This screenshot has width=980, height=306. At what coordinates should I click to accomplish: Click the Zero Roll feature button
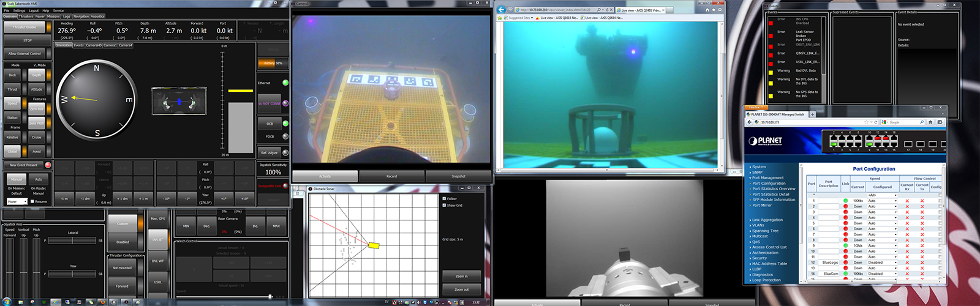point(37,108)
